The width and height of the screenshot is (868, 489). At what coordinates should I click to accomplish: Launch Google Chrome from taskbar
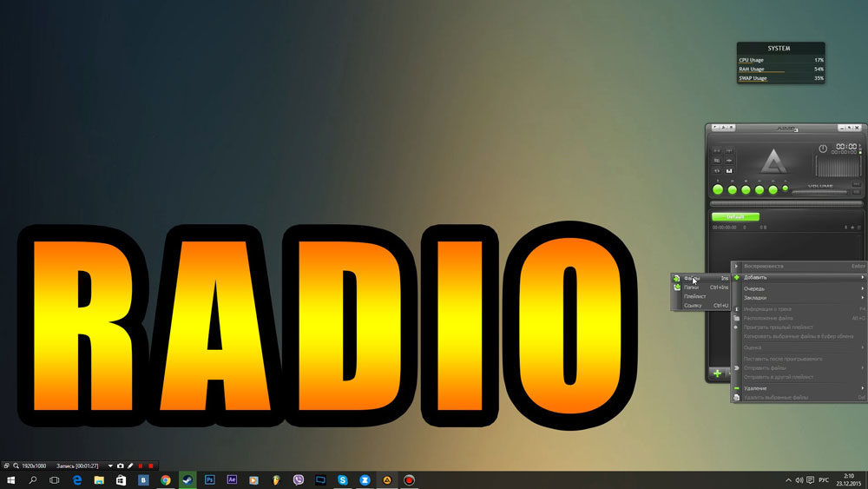click(x=166, y=480)
